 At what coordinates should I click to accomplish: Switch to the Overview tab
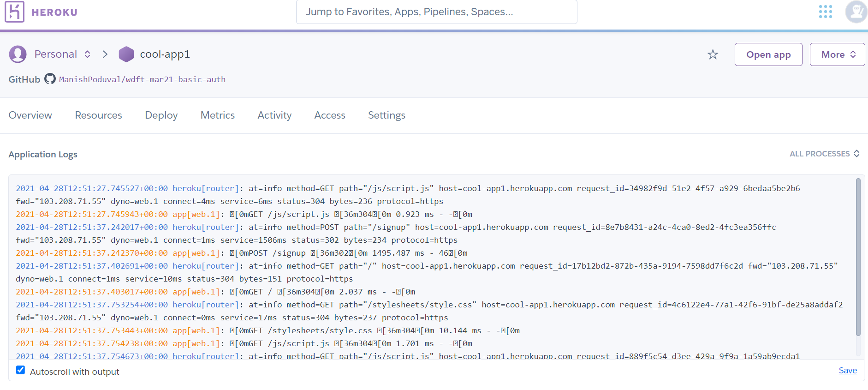(x=30, y=115)
